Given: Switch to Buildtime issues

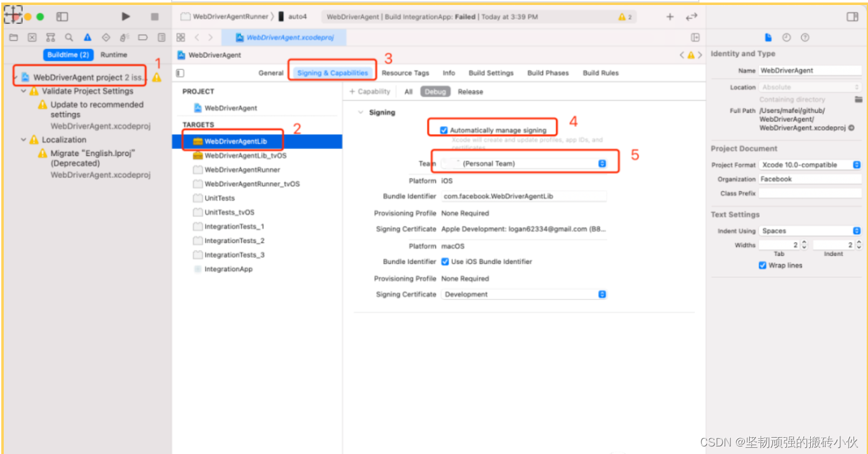Looking at the screenshot, I should (69, 55).
